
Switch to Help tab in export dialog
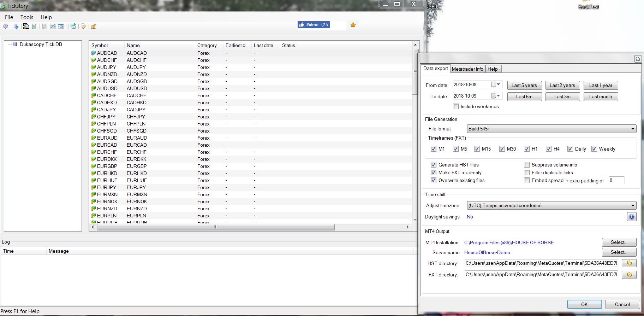(493, 69)
